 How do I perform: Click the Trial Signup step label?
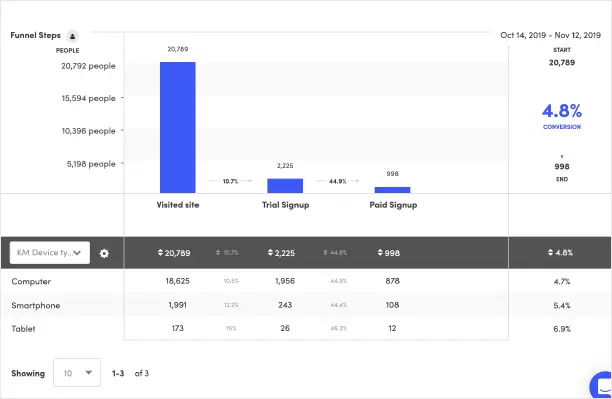click(285, 205)
